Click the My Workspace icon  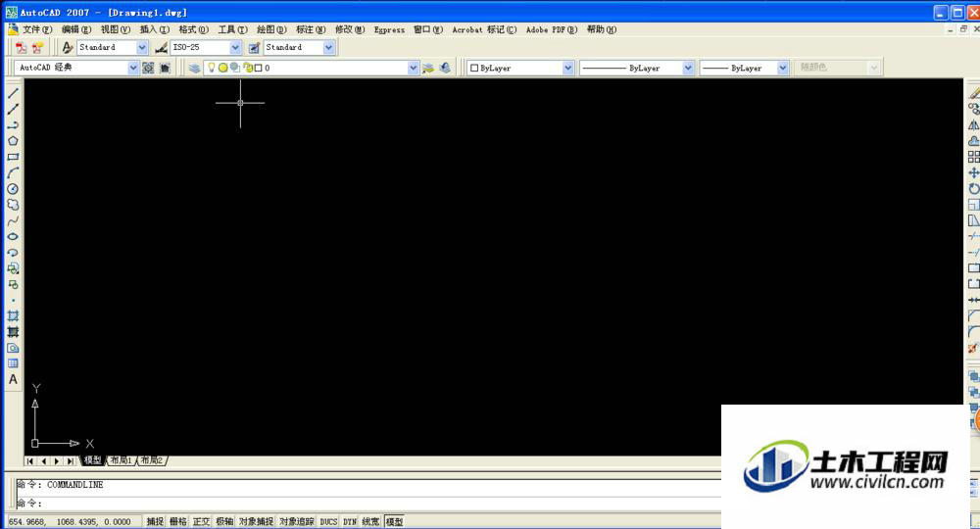point(165,68)
